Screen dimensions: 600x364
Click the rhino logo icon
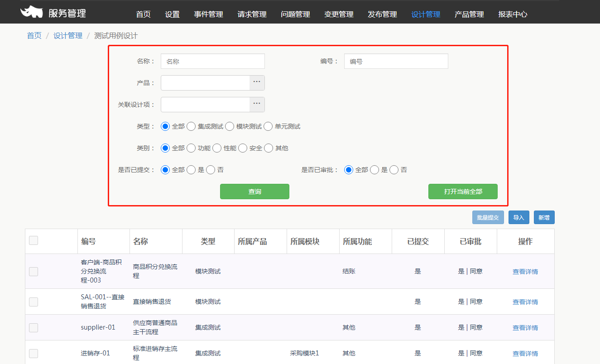[32, 12]
